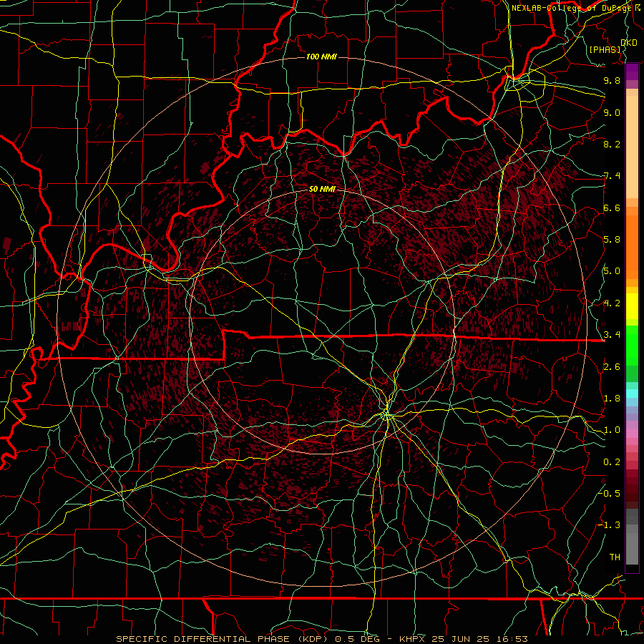Screen dimensions: 644x644
Task: Click the 6.6 value on the legend
Action: [612, 208]
